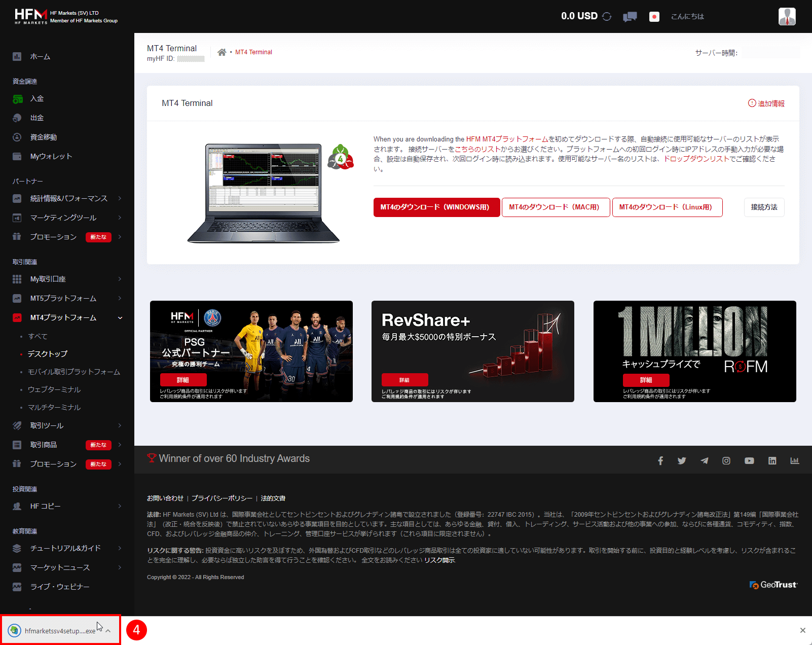This screenshot has height=645, width=812.
Task: Refresh the 0.0 USD account balance
Action: tap(606, 16)
